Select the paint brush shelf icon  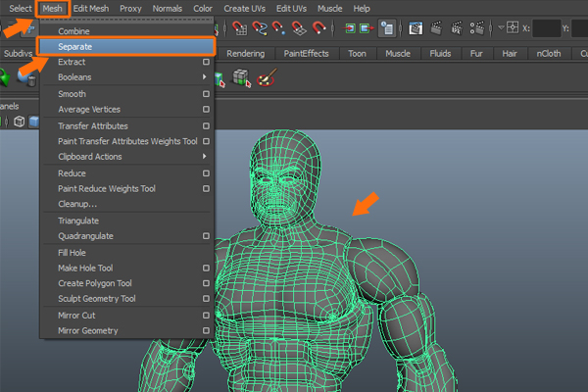pyautogui.click(x=265, y=77)
